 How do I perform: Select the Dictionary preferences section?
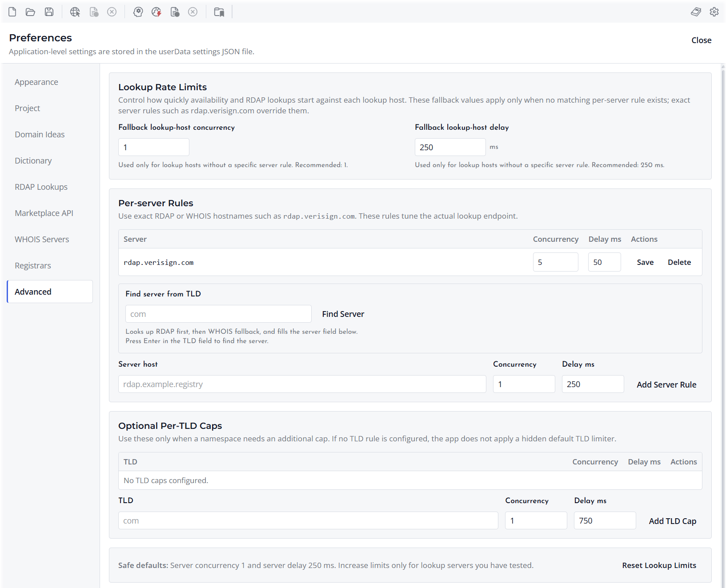click(x=50, y=161)
